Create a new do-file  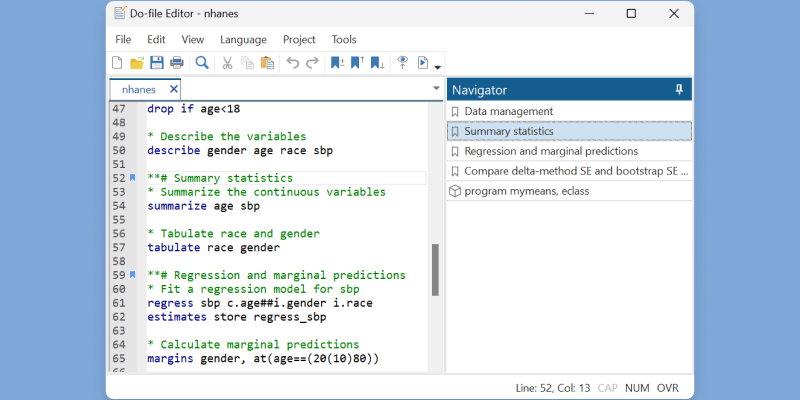[x=117, y=63]
